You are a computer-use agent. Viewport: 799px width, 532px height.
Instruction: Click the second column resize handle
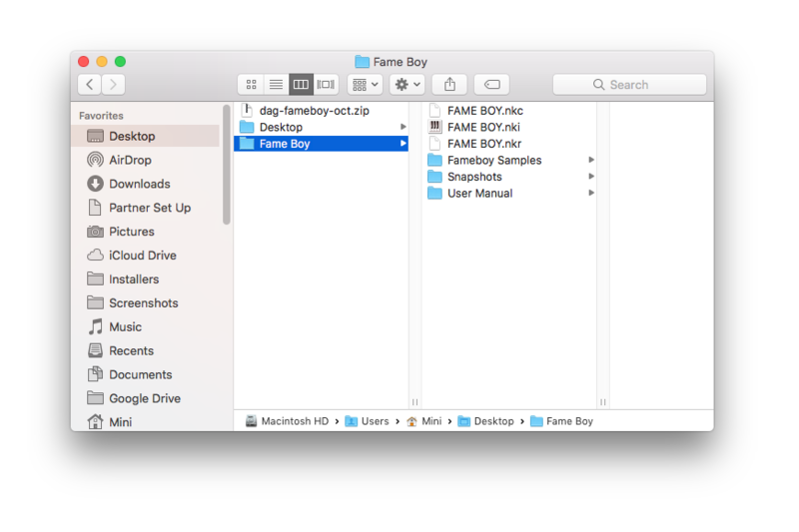[603, 402]
